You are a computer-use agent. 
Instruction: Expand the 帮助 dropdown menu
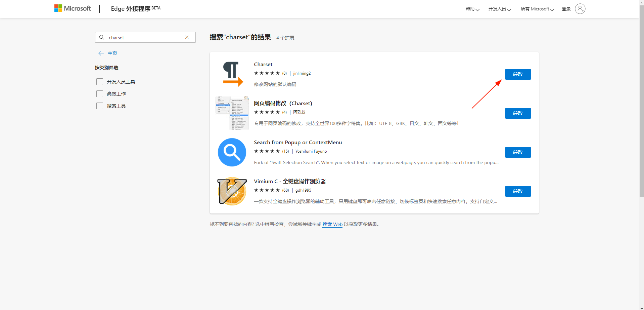pyautogui.click(x=472, y=9)
